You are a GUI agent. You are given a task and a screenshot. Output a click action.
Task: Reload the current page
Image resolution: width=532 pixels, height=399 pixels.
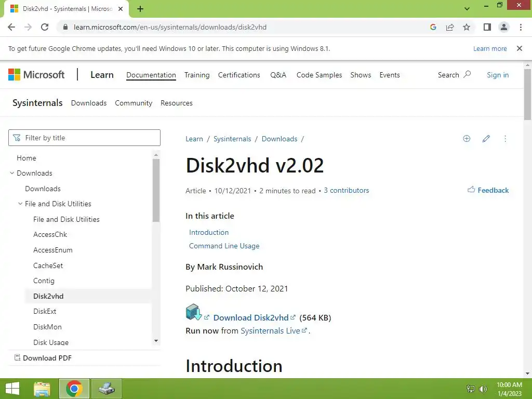[45, 27]
